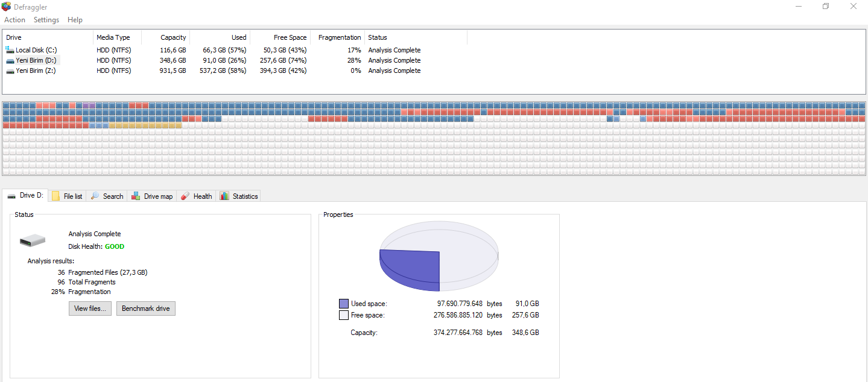Click the Yeni Birim (D:) drive icon

pos(10,60)
